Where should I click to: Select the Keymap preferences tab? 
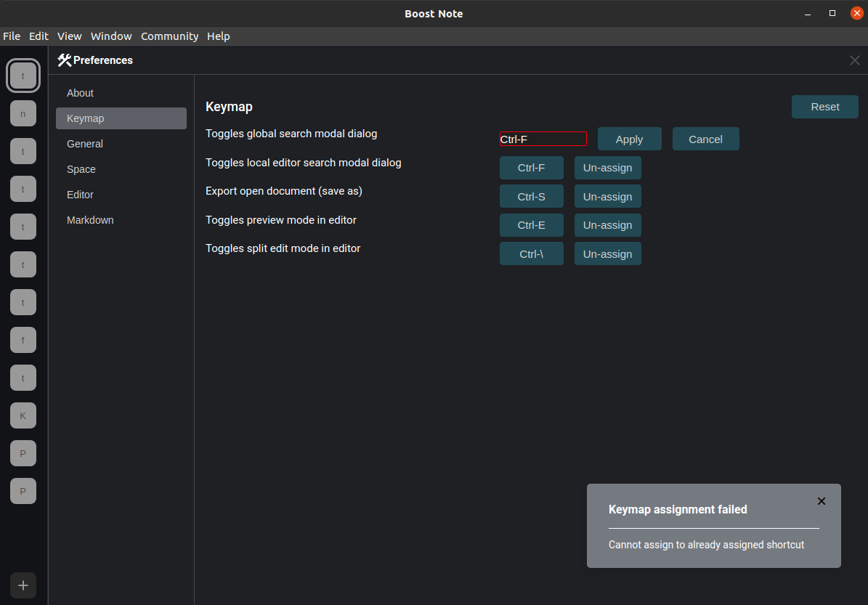click(x=121, y=118)
